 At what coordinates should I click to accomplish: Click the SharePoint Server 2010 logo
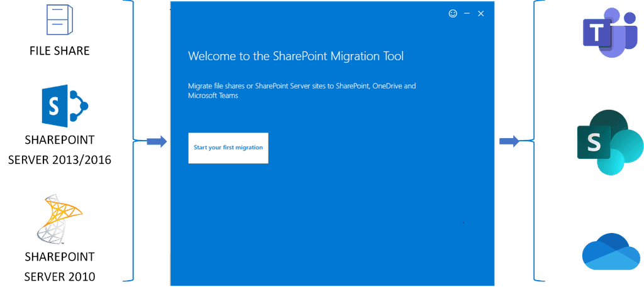click(58, 219)
